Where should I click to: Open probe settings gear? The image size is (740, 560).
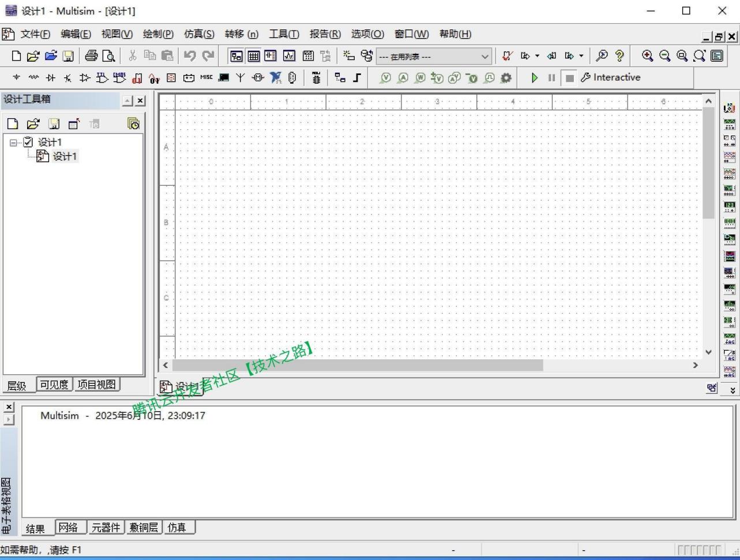[x=506, y=77]
